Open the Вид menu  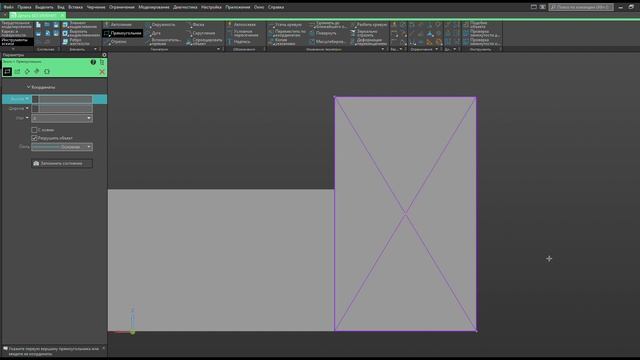(x=61, y=7)
